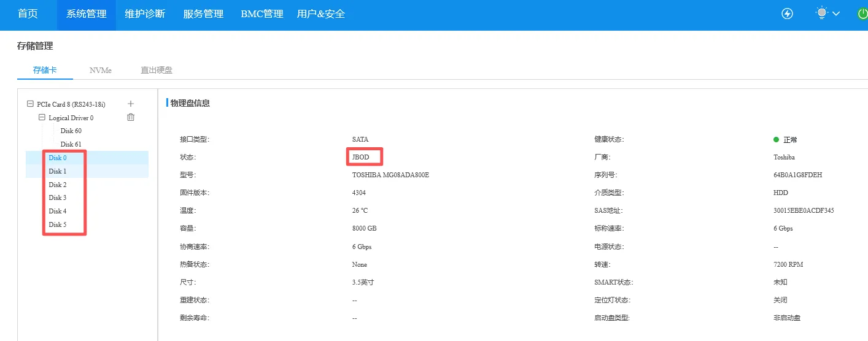Add a logical drive with plus icon
Screen dimensions: 868x341
coord(130,104)
